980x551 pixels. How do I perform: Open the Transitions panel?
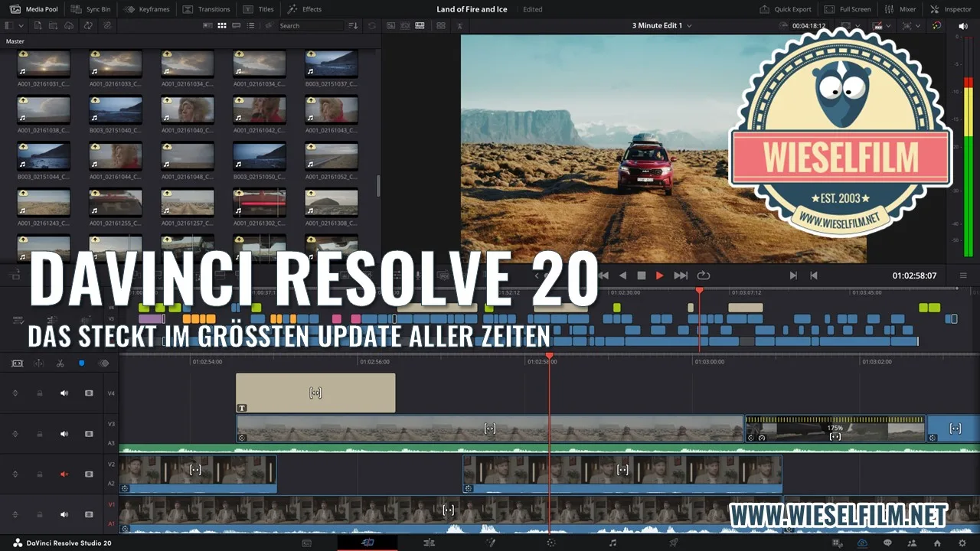(207, 9)
